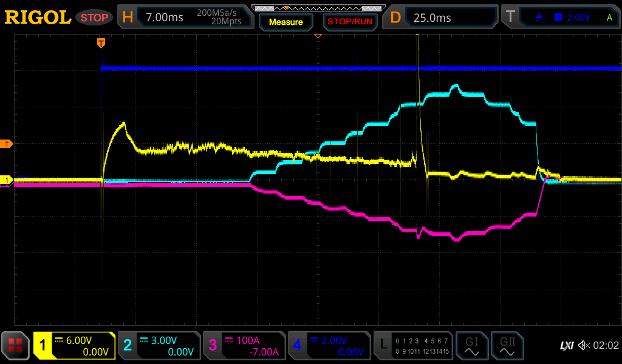This screenshot has width=622, height=364.
Task: Click the muted speaker icon
Action: tap(584, 345)
